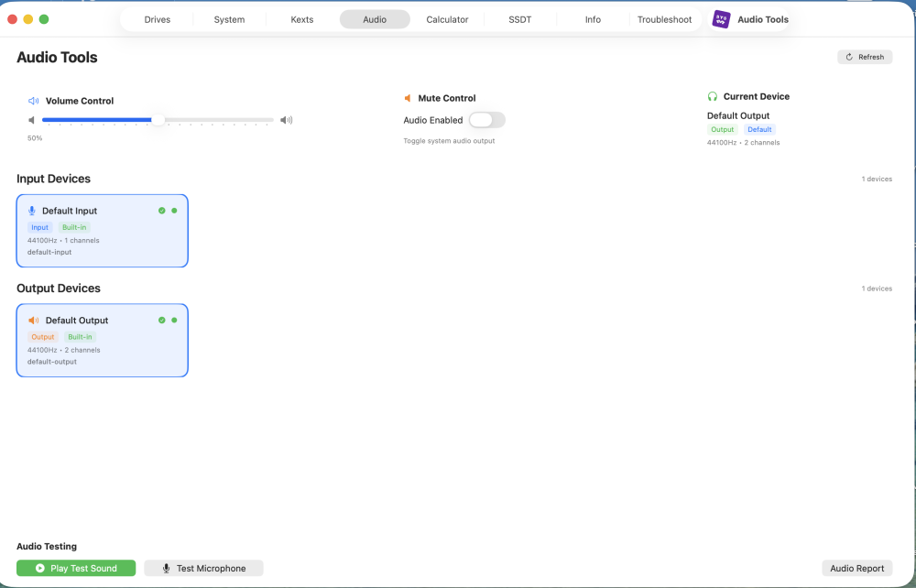Image resolution: width=916 pixels, height=588 pixels.
Task: Click the orange Mute Control speaker icon
Action: [408, 98]
